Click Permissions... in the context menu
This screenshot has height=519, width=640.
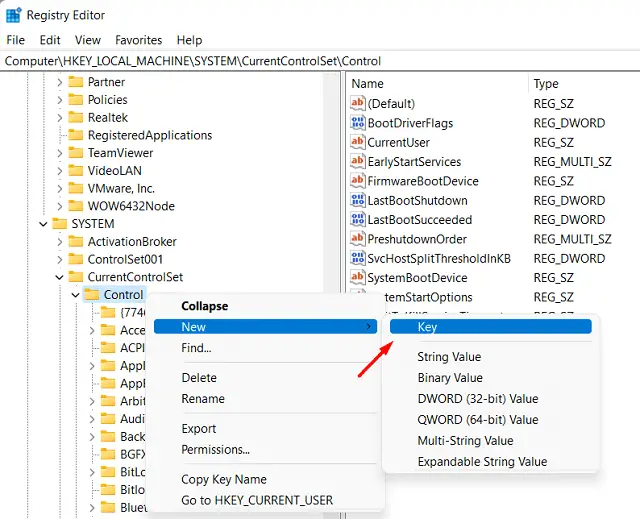(215, 450)
